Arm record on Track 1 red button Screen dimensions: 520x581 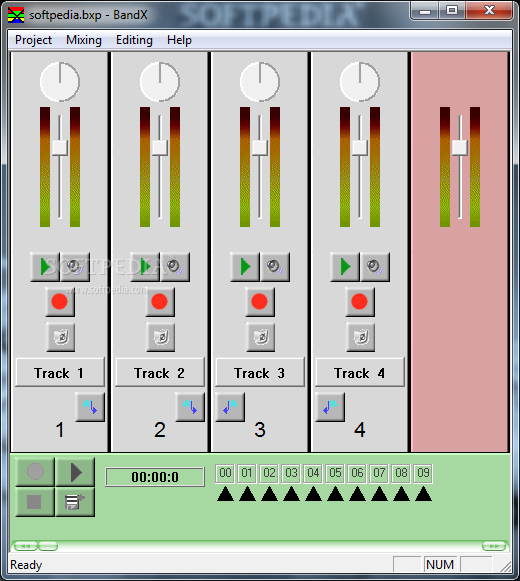[60, 302]
